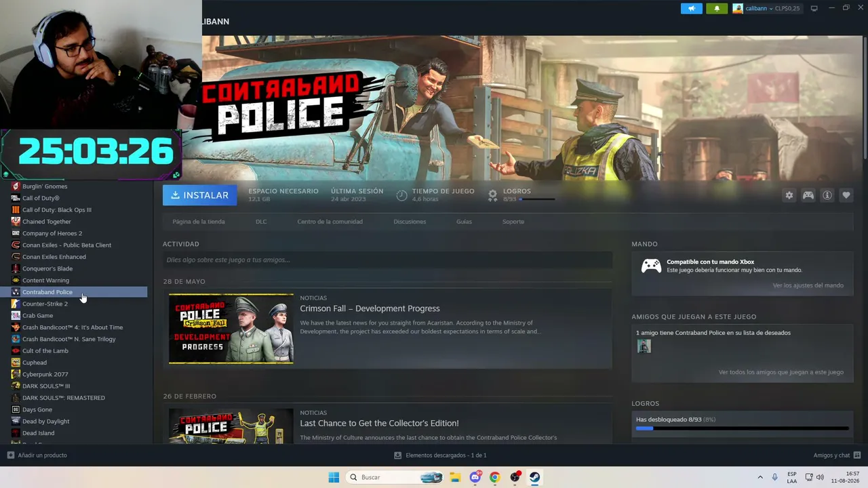Open Discord from the taskbar

point(475,477)
